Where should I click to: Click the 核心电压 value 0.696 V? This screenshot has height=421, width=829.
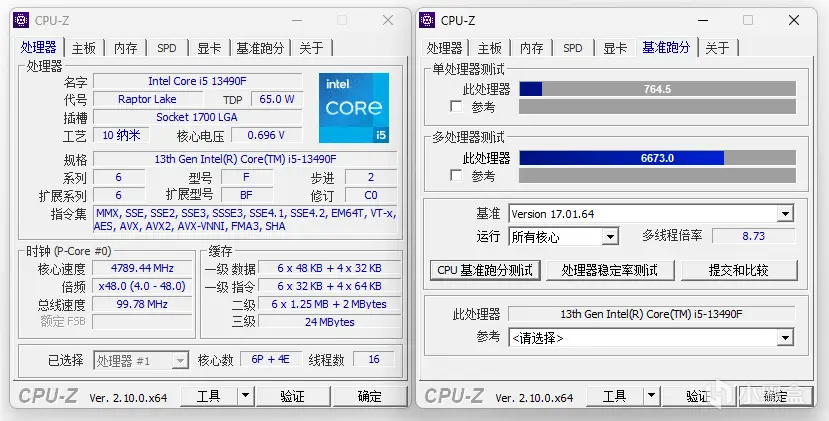(x=266, y=135)
